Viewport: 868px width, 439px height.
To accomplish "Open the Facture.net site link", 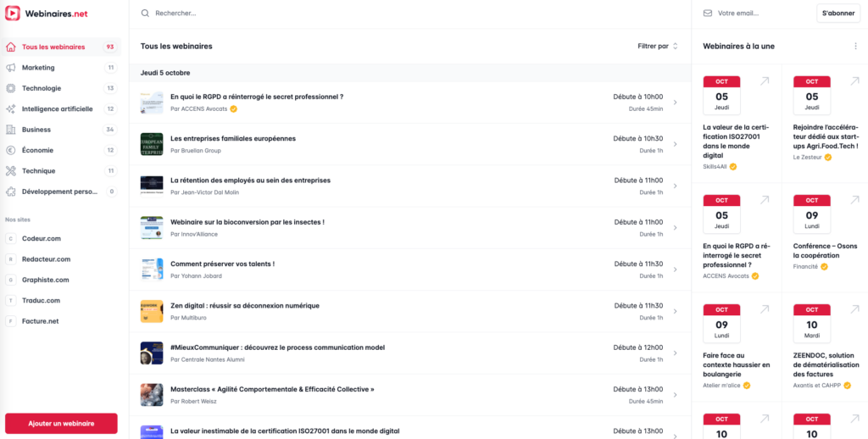I will 40,321.
